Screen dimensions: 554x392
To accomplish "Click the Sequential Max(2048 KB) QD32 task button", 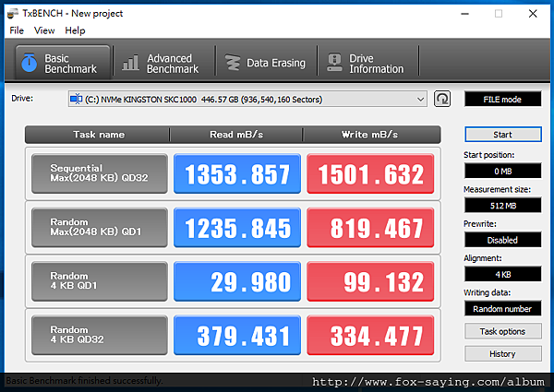I will [100, 173].
